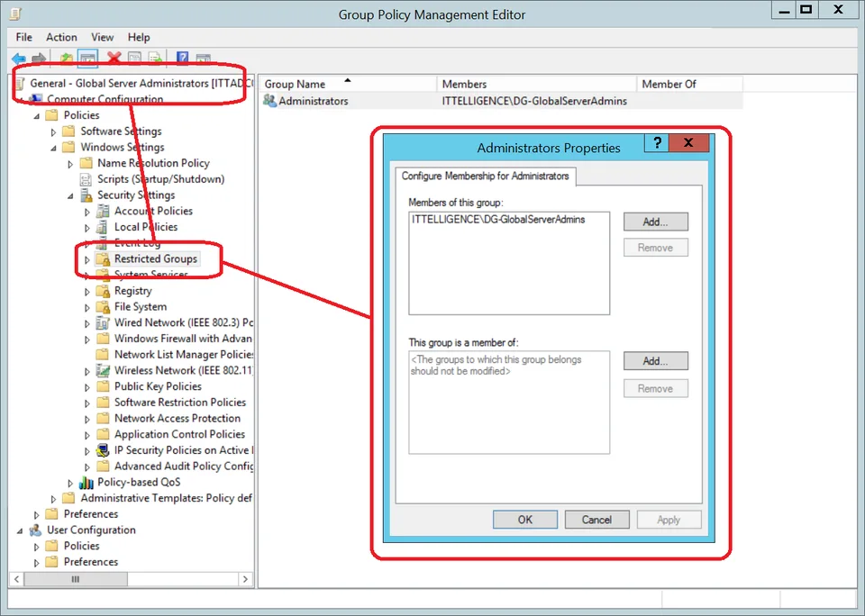This screenshot has height=616, width=865.
Task: Expand the Name Resolution Policy node
Action: (70, 164)
